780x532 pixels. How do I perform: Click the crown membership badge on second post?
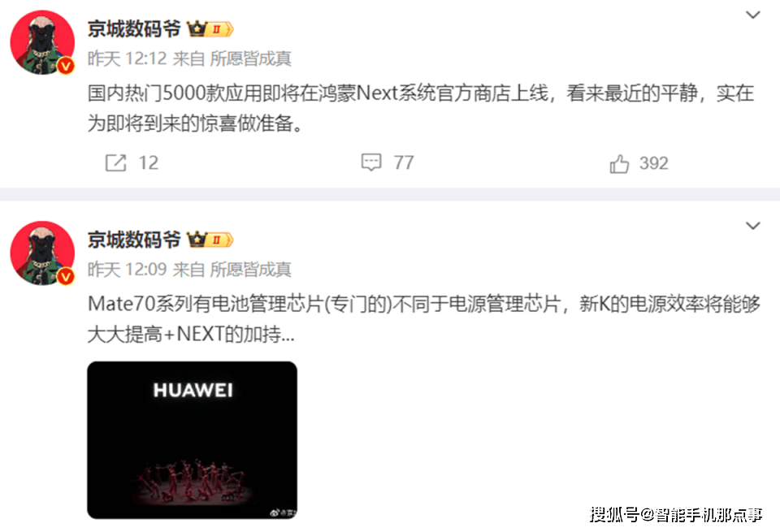(210, 240)
